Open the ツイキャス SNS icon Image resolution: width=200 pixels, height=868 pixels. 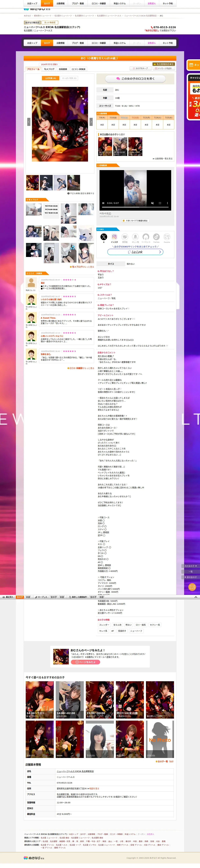pyautogui.click(x=146, y=237)
